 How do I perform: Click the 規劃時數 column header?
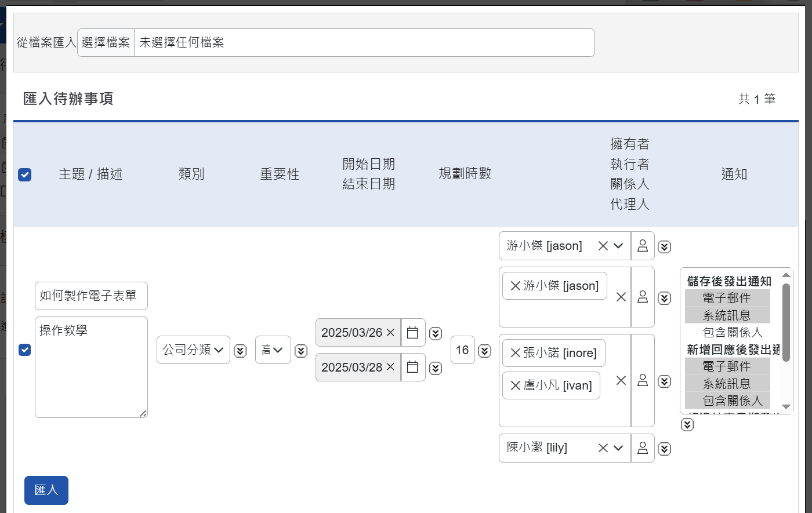(465, 173)
